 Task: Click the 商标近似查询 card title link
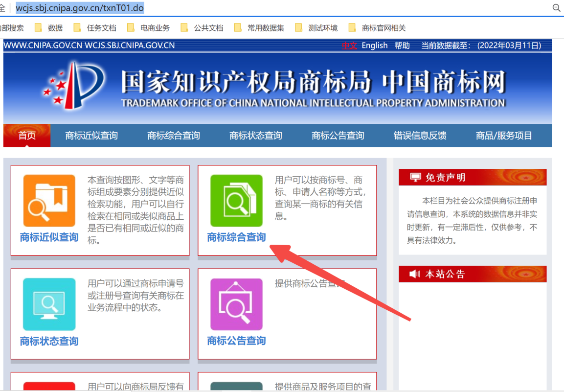49,237
